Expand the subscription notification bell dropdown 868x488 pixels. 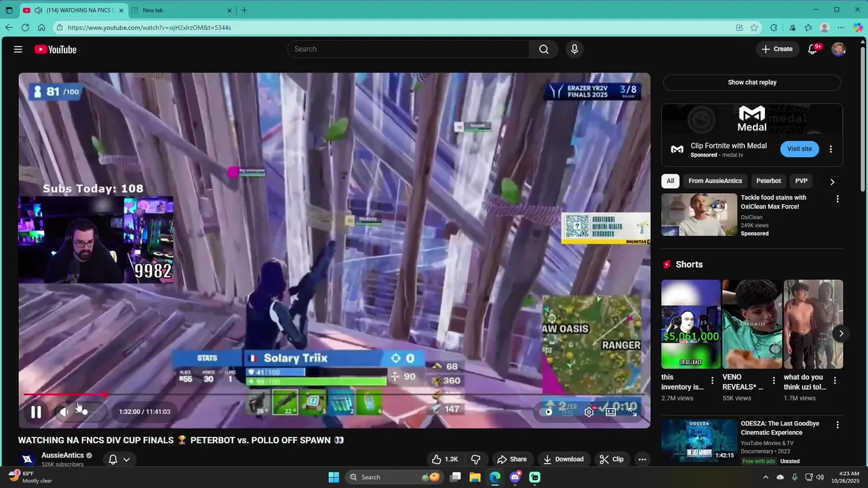tap(119, 460)
